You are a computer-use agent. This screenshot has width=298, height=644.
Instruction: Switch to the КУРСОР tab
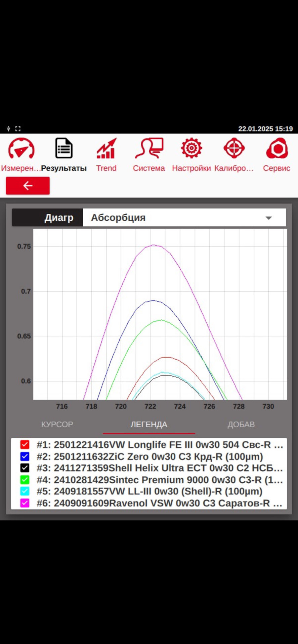57,424
